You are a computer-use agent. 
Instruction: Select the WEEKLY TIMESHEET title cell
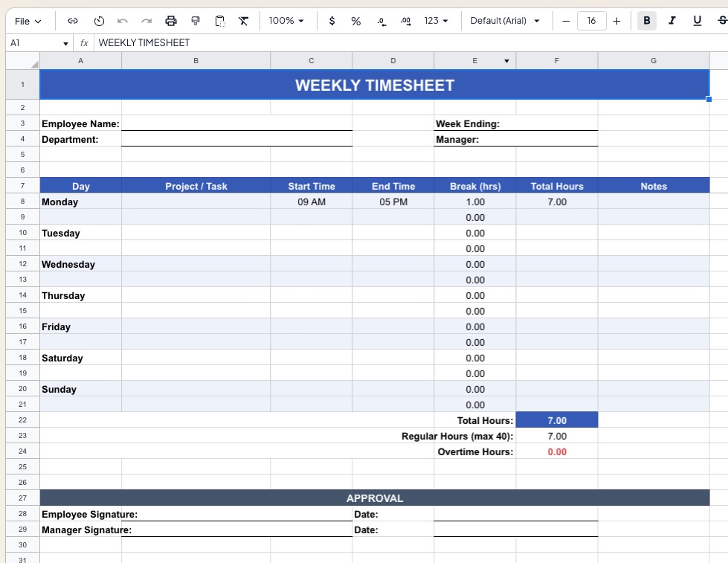[x=375, y=85]
